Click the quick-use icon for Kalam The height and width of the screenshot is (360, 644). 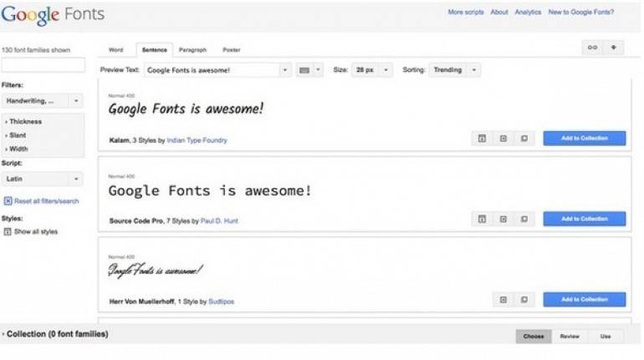point(503,139)
